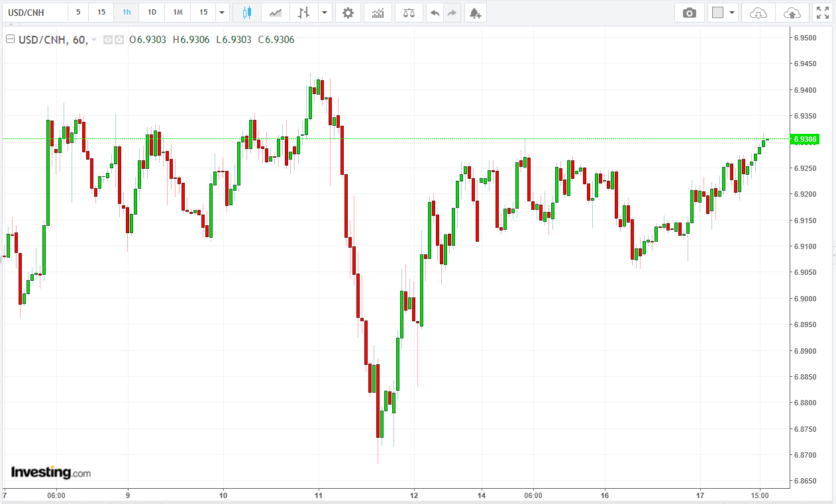
Task: Click the 6.9150 price axis label
Action: [806, 221]
